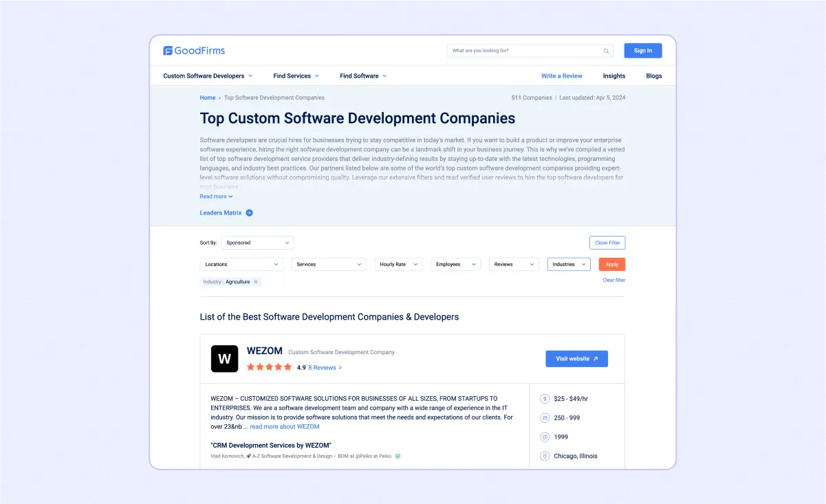Screen dimensions: 826x504
Task: Go to Write a Review
Action: (562, 76)
